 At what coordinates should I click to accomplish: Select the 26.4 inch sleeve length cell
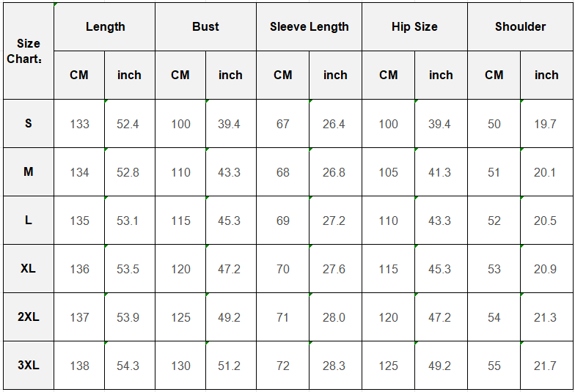click(x=334, y=124)
